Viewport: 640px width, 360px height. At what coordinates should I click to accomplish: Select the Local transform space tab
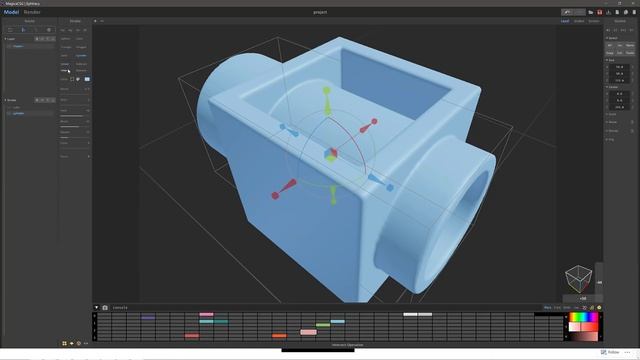(565, 21)
